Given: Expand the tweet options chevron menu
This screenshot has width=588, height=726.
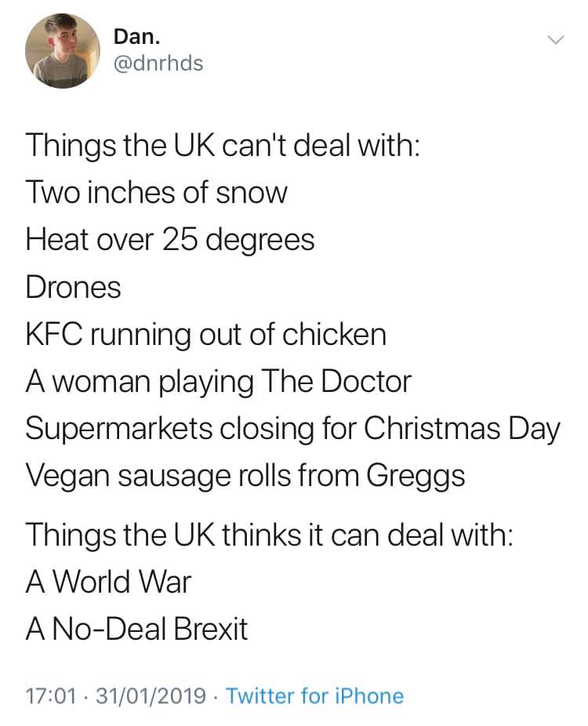Looking at the screenshot, I should [x=556, y=40].
